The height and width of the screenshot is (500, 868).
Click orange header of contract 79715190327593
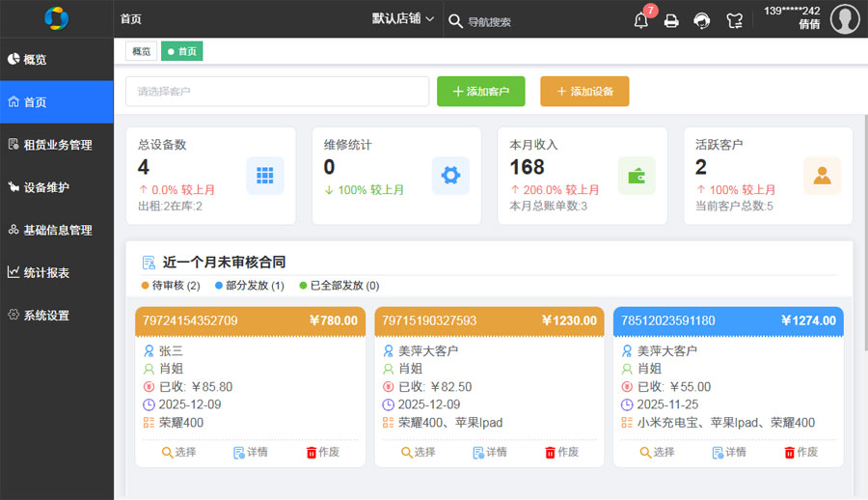click(x=489, y=321)
